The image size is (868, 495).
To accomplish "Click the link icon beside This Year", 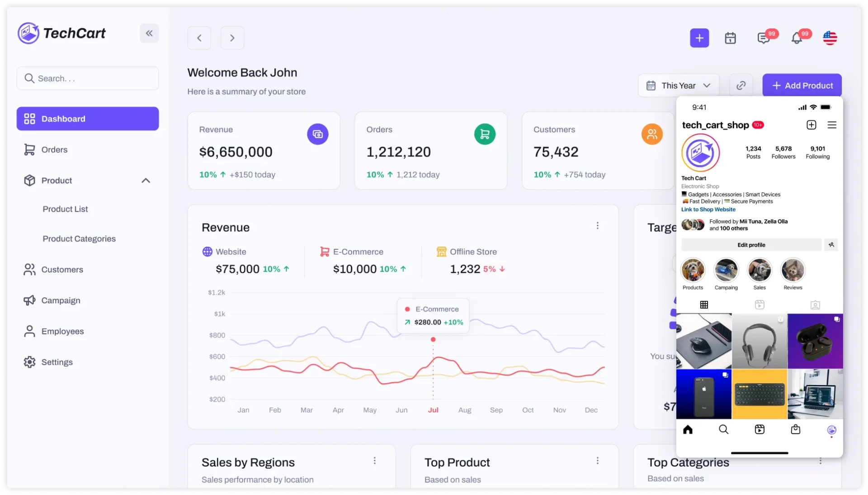I will click(741, 86).
